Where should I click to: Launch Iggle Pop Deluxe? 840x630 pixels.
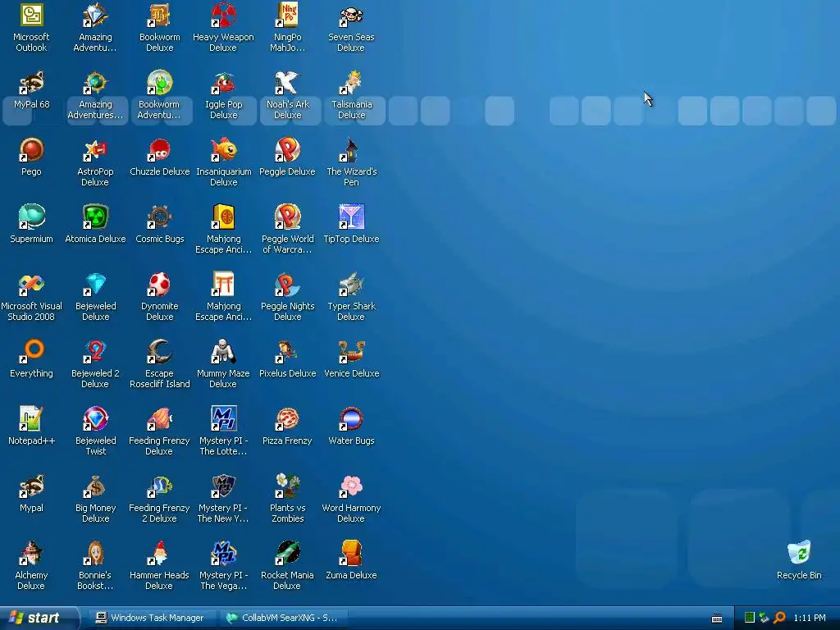(223, 83)
